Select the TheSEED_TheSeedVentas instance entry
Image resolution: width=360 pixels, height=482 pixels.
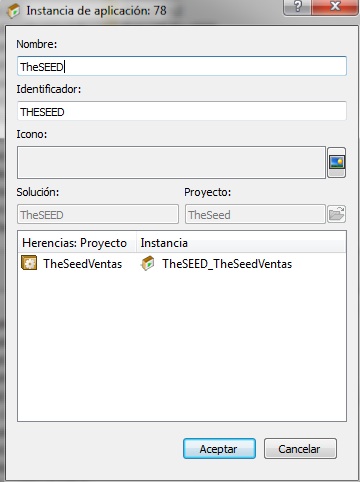(227, 264)
